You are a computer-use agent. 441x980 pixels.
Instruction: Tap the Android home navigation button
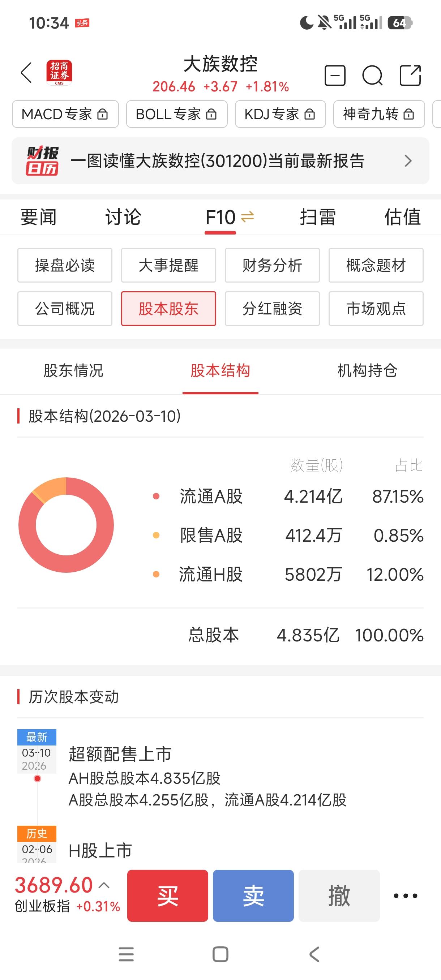point(220,954)
